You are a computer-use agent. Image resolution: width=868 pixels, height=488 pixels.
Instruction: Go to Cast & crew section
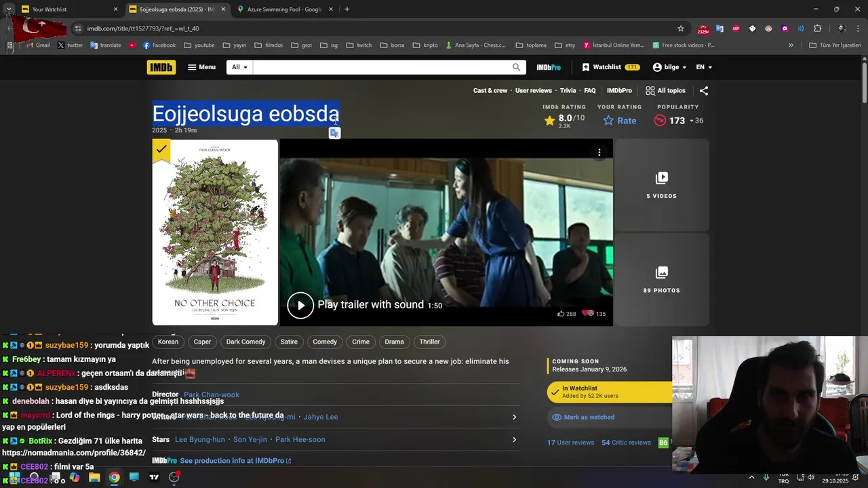[x=490, y=90]
